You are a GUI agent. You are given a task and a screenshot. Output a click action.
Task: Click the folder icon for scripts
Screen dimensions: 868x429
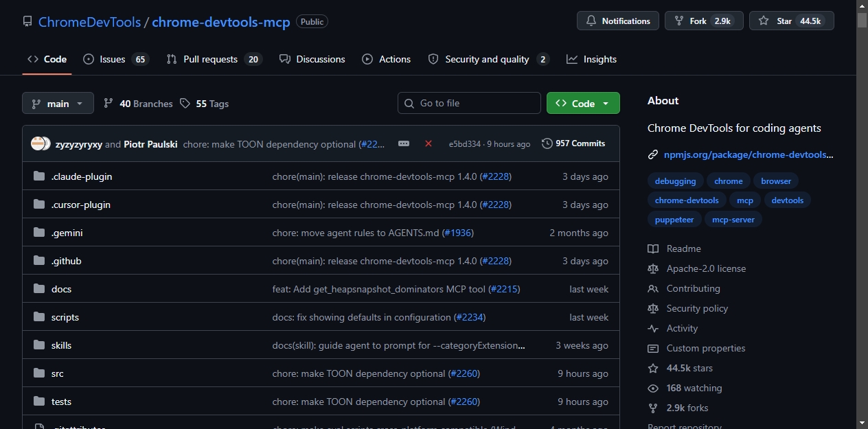[x=39, y=317]
